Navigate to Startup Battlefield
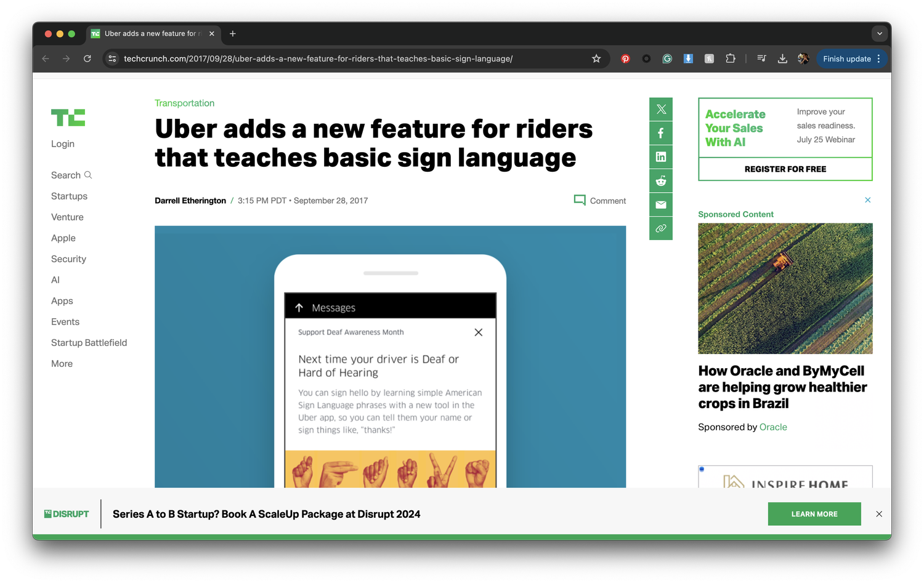Screen dimensions: 924x583 [x=89, y=343]
